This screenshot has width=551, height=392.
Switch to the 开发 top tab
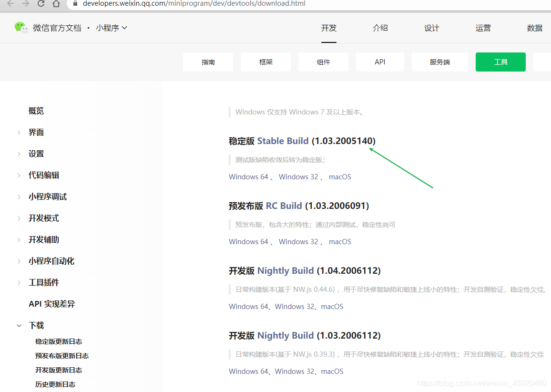click(328, 28)
